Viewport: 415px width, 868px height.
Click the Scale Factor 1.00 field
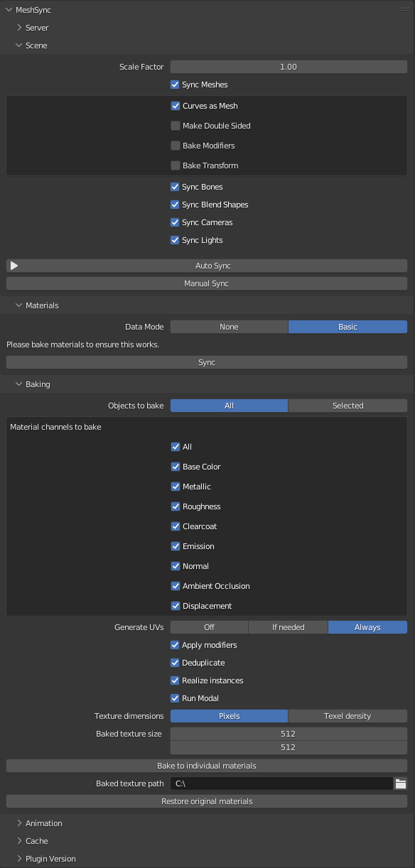289,67
